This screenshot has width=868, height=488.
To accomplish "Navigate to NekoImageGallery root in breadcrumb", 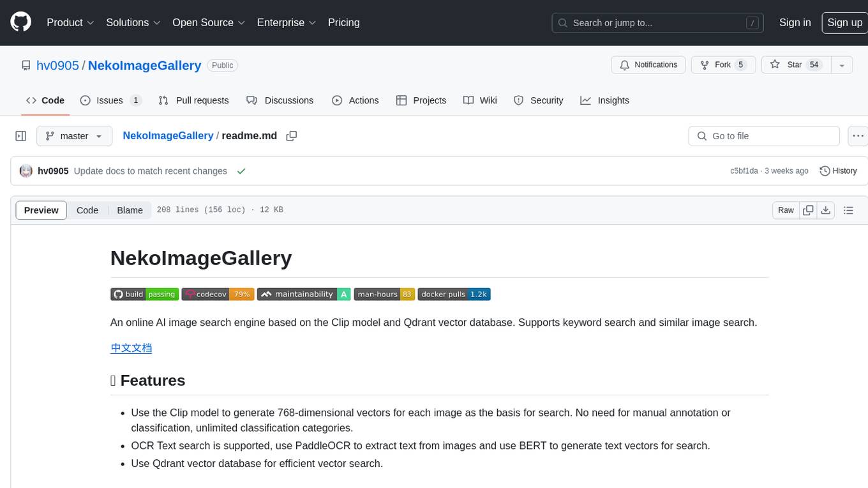I will [168, 136].
